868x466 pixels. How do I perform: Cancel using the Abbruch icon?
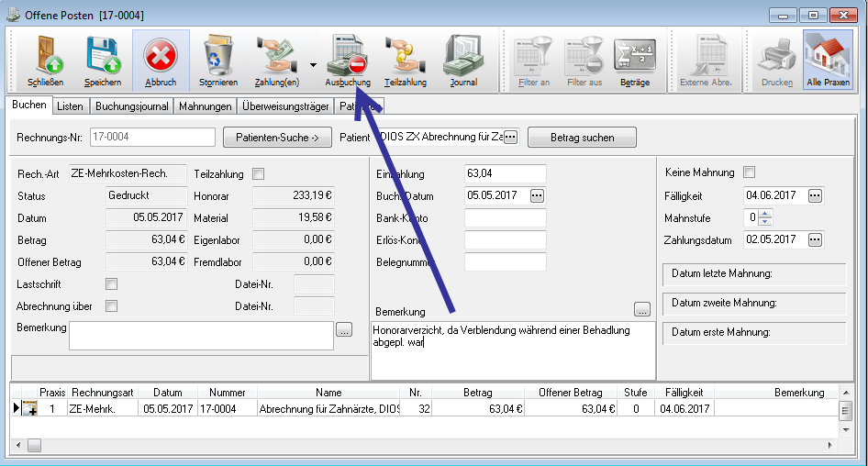161,61
